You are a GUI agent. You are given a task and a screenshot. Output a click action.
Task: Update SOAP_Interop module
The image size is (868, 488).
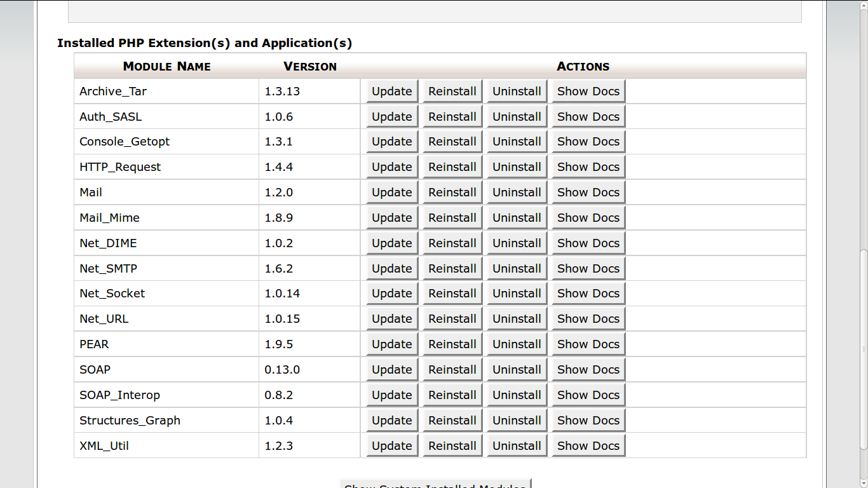coord(392,395)
